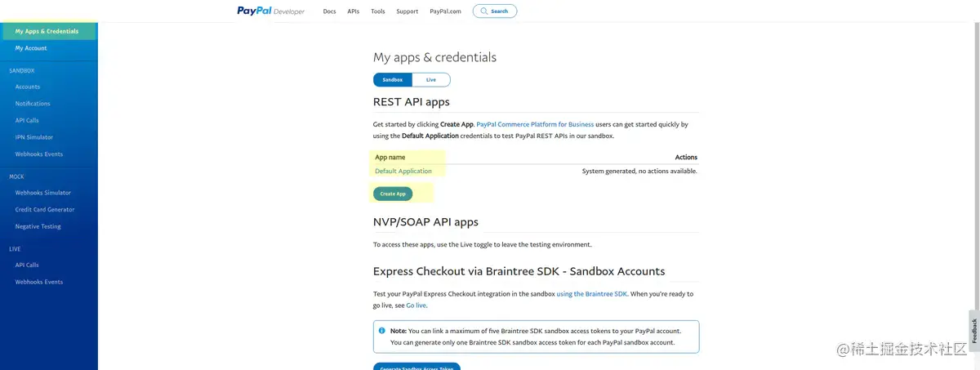Open PayPal Commerce Platform for Business link
The image size is (980, 370).
coord(535,125)
